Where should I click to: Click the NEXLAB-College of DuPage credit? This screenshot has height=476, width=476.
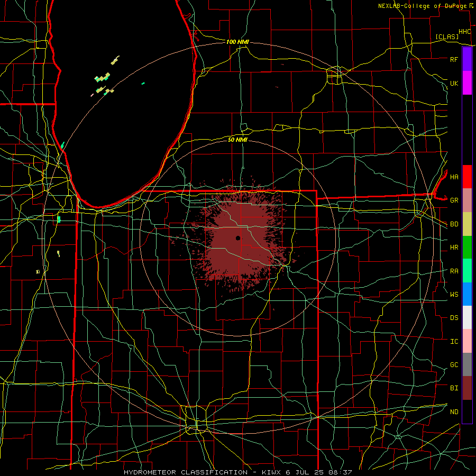click(422, 6)
